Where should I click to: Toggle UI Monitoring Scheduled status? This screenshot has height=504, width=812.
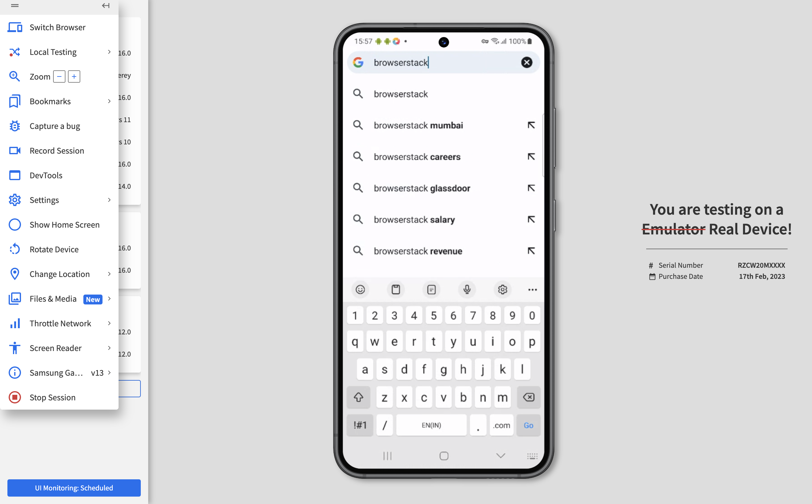(74, 488)
